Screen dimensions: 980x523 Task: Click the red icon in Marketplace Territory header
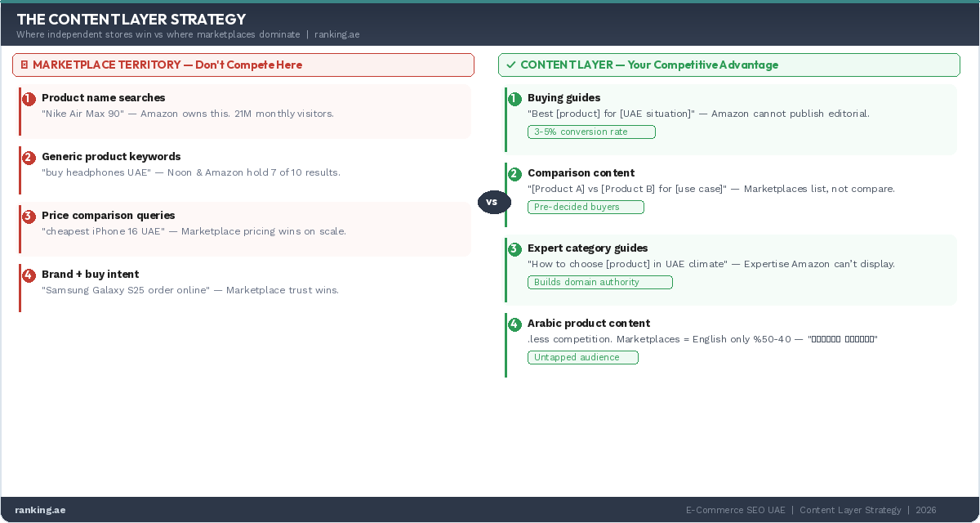pyautogui.click(x=24, y=65)
